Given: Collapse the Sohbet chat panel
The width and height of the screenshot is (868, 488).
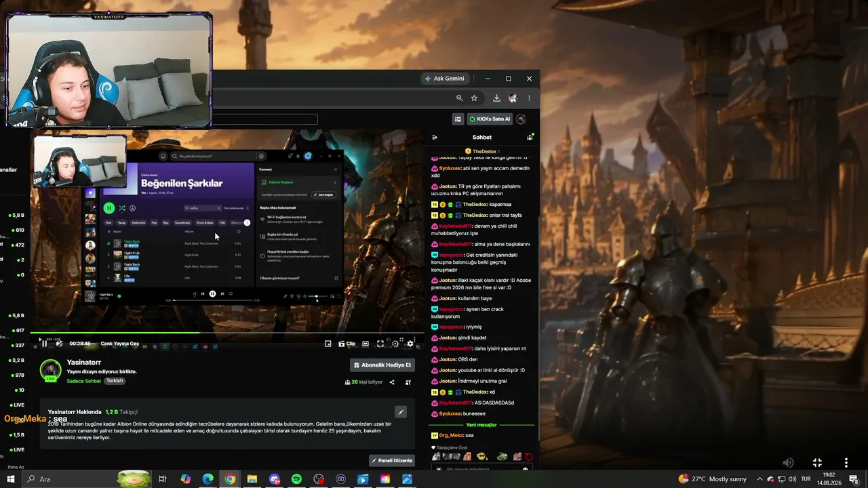Looking at the screenshot, I should 435,137.
